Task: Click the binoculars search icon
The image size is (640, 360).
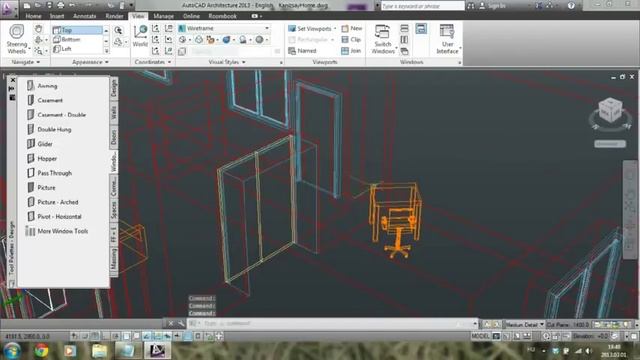Action: [471, 6]
